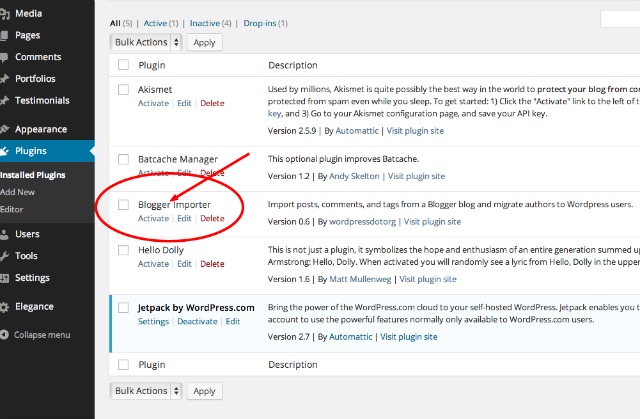This screenshot has height=419, width=640.
Task: Click the Appearance brush icon
Action: point(4,129)
